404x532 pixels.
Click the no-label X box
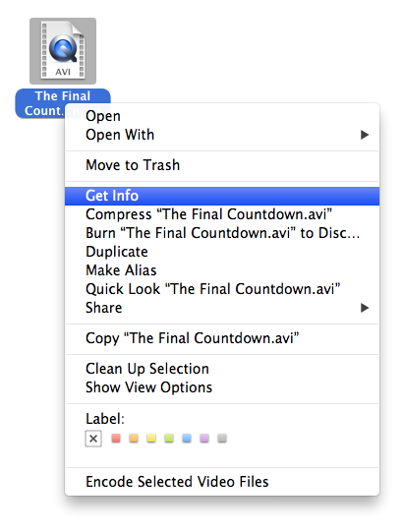point(93,439)
